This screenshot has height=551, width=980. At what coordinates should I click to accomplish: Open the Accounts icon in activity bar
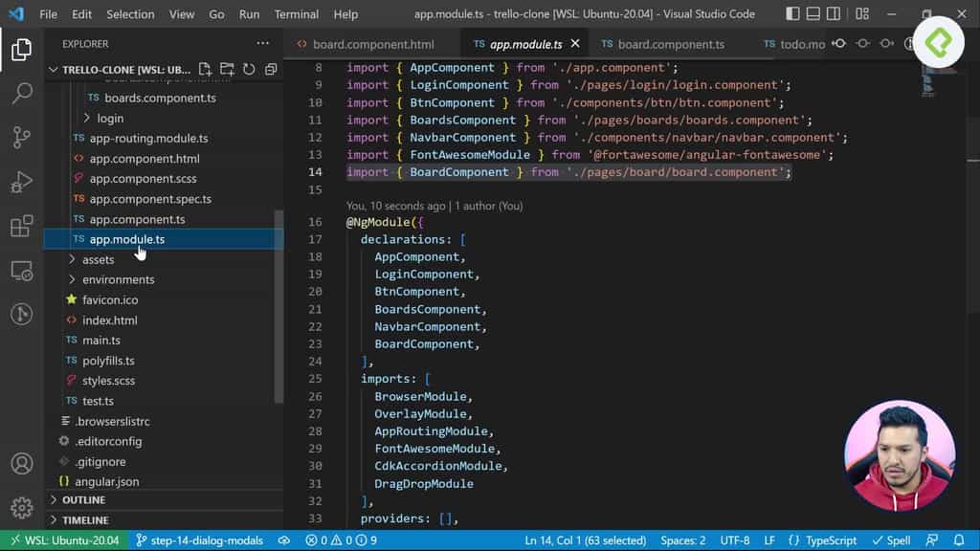tap(23, 464)
